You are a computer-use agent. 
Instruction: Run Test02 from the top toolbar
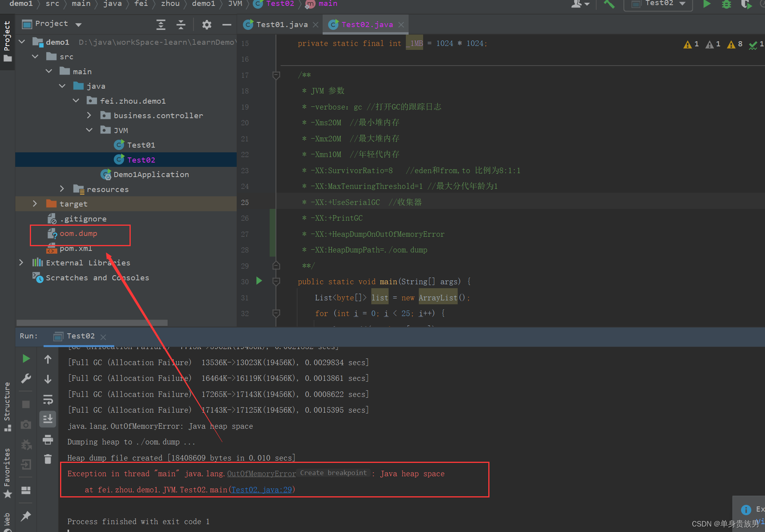click(707, 4)
